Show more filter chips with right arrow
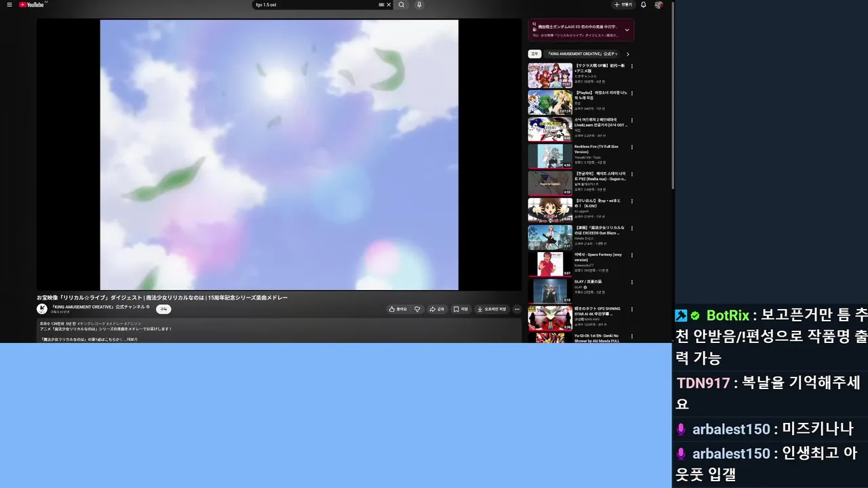 628,54
